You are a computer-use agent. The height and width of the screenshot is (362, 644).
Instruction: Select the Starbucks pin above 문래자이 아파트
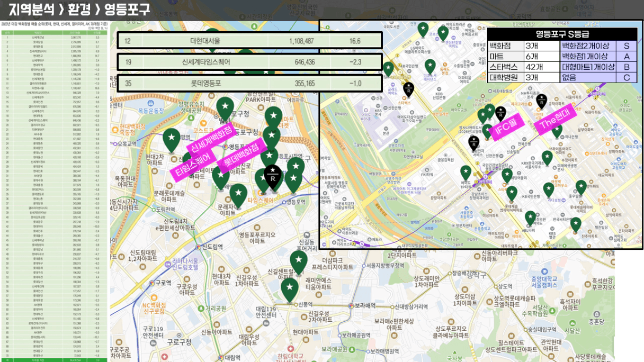(238, 196)
